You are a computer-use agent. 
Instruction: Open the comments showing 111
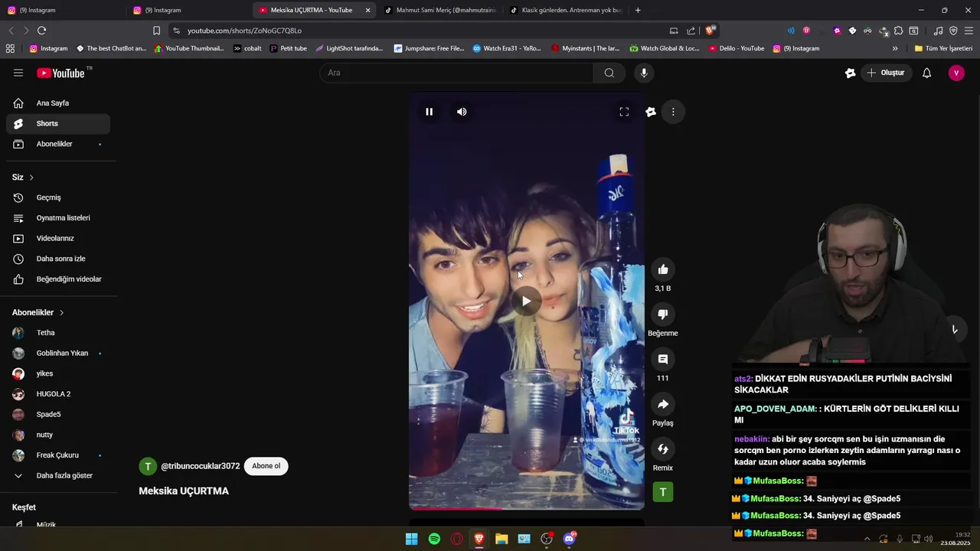pos(663,359)
